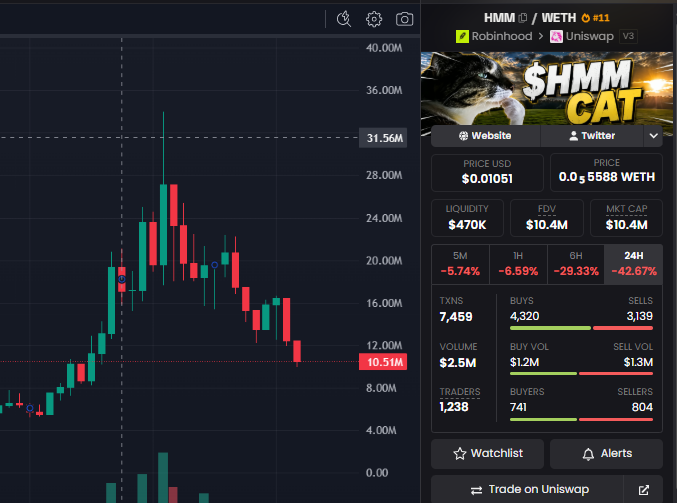
Task: Click the $HMM CAT banner image
Action: (547, 89)
